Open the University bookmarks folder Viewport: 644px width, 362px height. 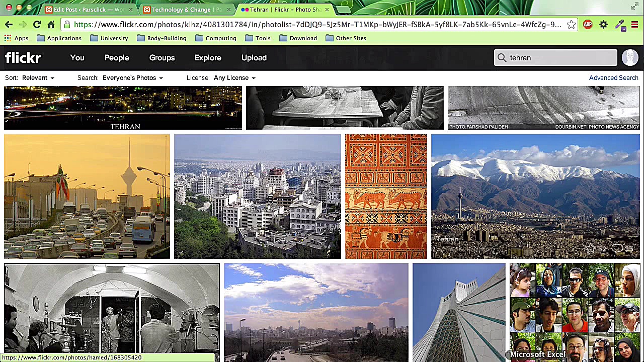109,38
